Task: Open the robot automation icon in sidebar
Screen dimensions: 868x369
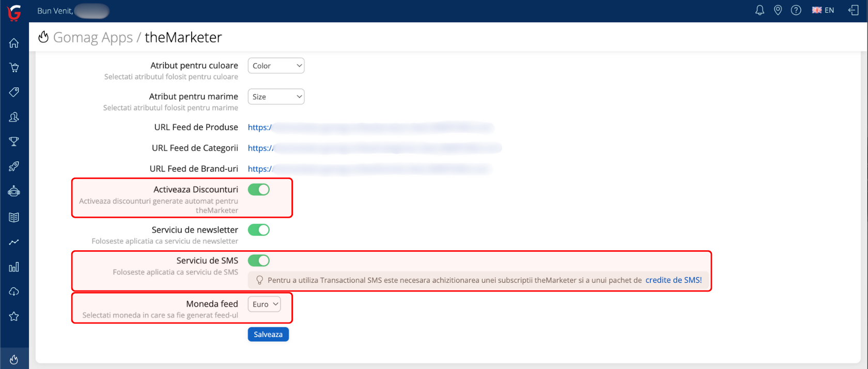Action: tap(14, 191)
